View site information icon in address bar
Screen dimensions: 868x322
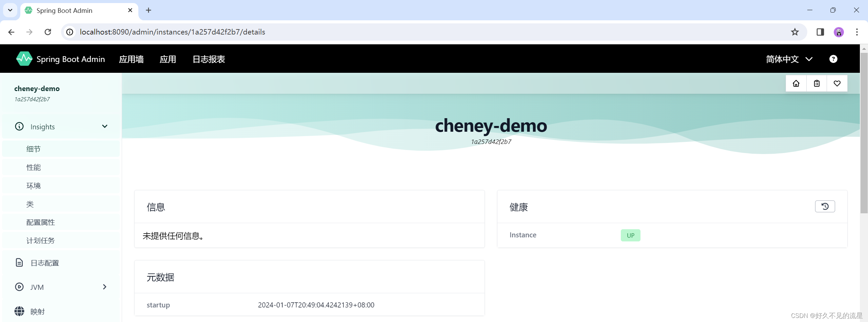click(x=70, y=32)
